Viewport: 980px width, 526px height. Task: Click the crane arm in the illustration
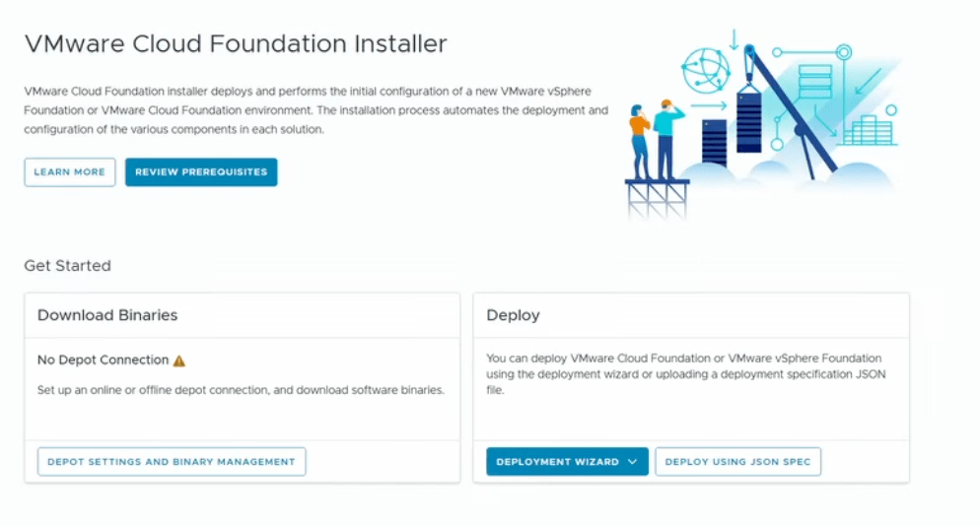[x=794, y=110]
